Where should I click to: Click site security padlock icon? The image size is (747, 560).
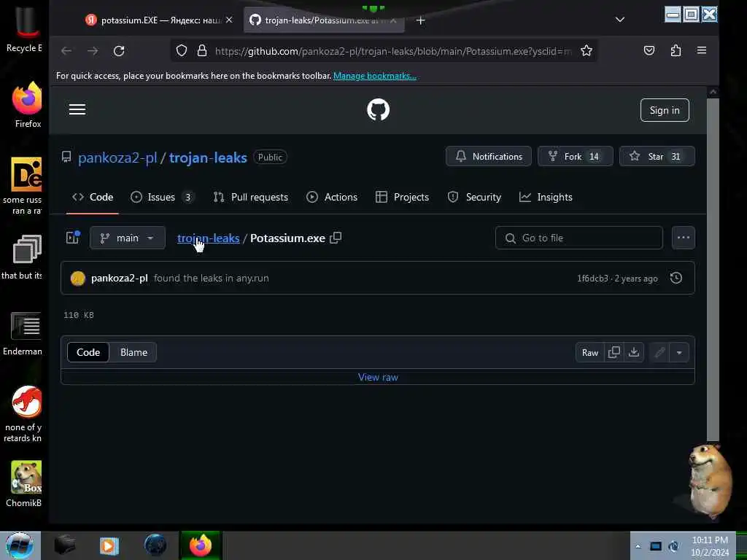pos(202,50)
